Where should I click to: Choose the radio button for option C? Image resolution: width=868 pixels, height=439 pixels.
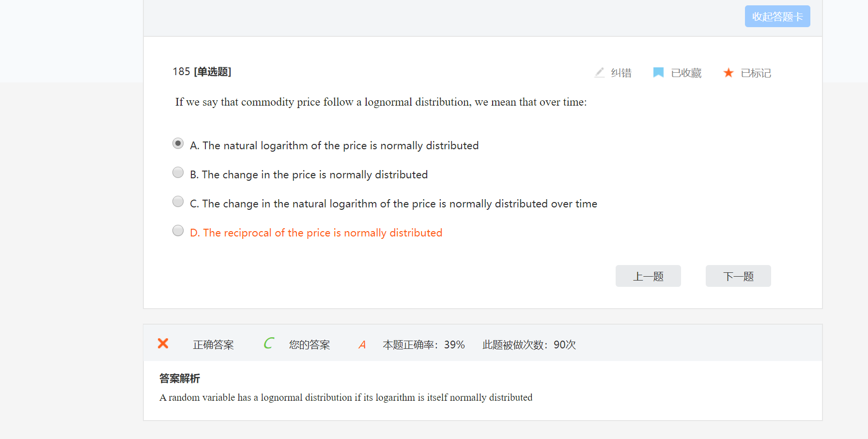pos(178,202)
